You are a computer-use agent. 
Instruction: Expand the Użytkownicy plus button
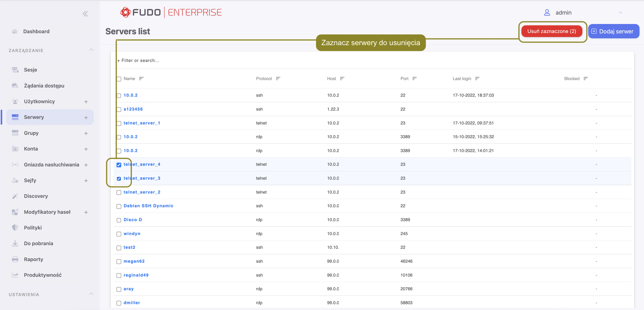click(x=86, y=102)
